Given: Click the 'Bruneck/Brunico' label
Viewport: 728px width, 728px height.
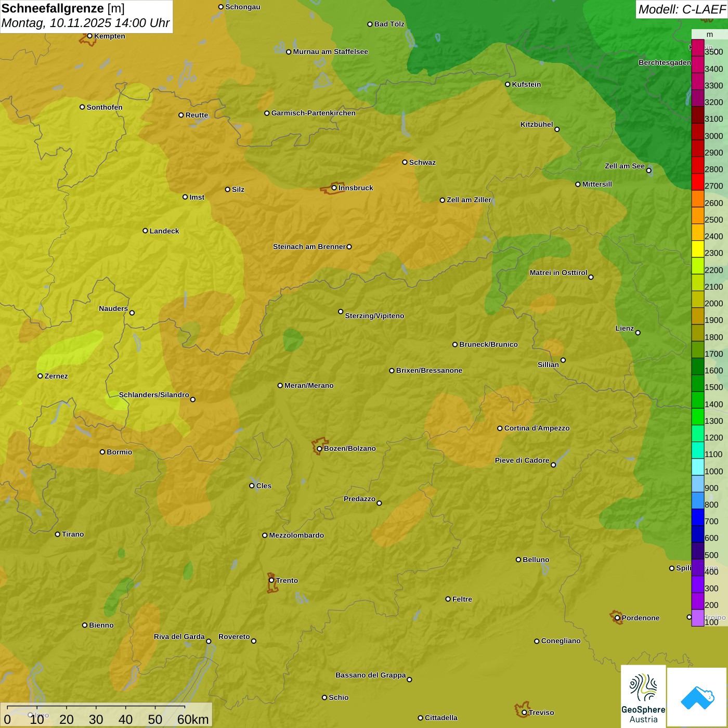Looking at the screenshot, I should pyautogui.click(x=488, y=344).
